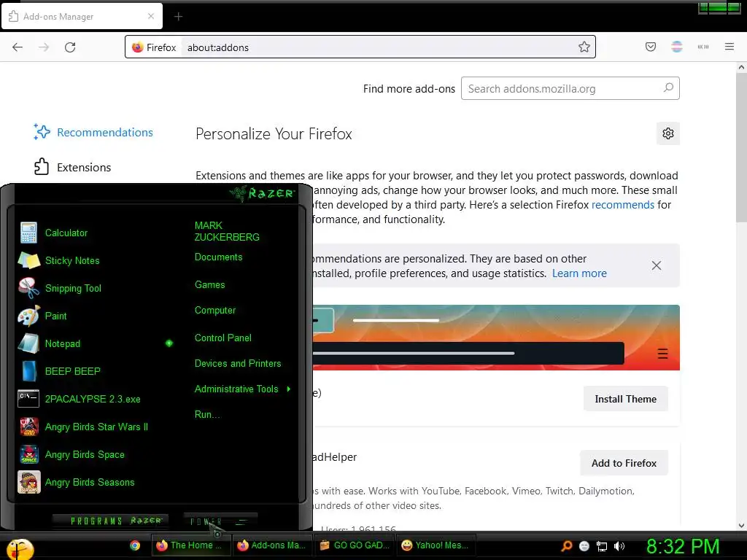Switch to GO GO GAD... taskbar window
747x560 pixels.
click(355, 545)
